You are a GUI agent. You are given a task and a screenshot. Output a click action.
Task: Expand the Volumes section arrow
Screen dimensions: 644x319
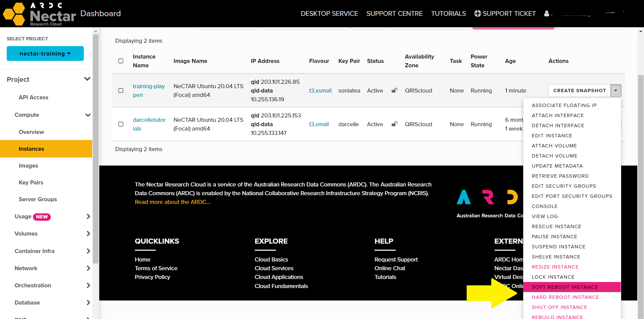[88, 234]
